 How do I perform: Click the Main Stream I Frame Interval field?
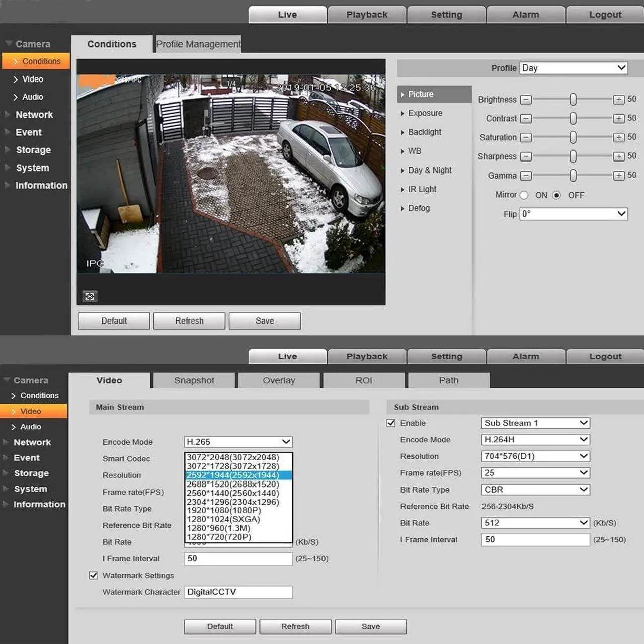click(x=238, y=558)
